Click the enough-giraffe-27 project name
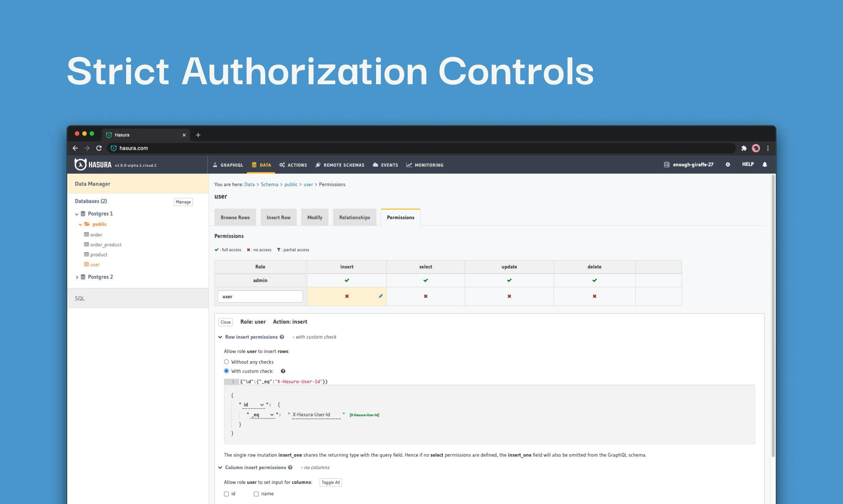The image size is (843, 504). (x=693, y=165)
